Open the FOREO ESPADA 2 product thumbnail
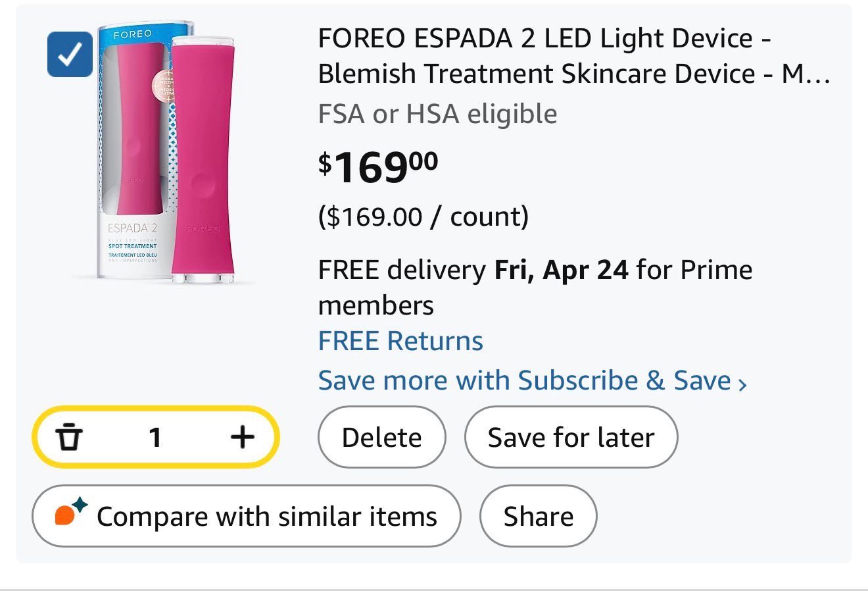The image size is (868, 591). pos(164,153)
